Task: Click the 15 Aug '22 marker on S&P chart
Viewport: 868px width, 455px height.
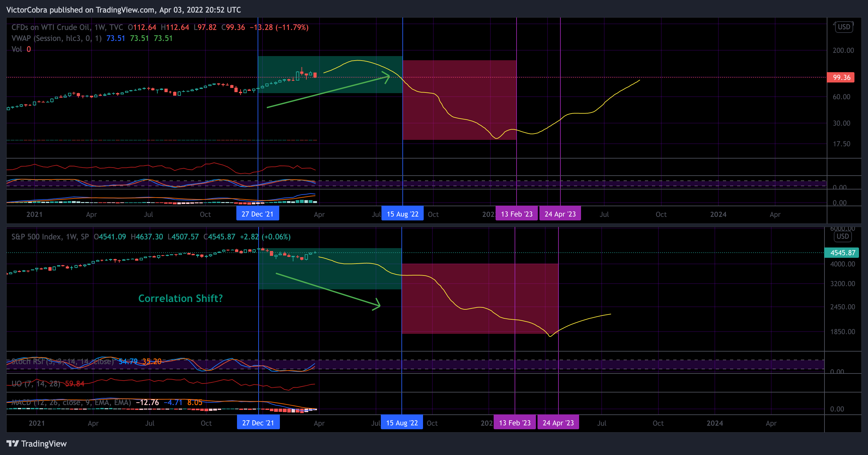Action: tap(402, 423)
